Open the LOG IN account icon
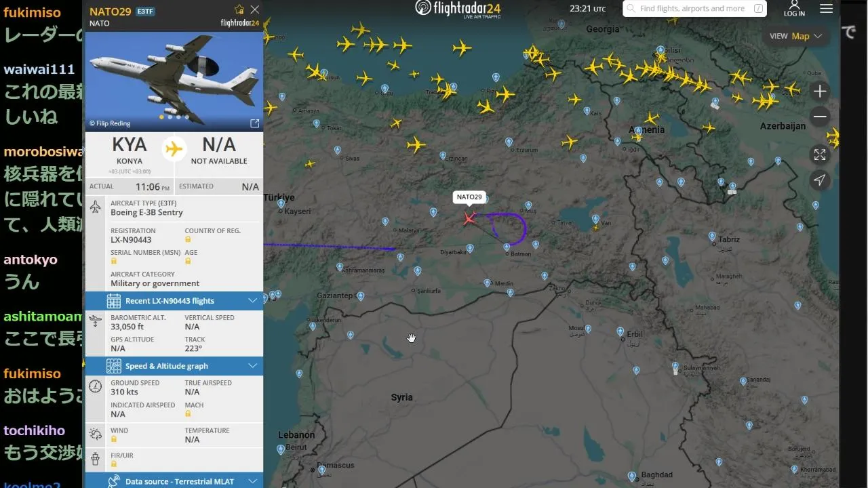This screenshot has height=488, width=868. point(794,8)
